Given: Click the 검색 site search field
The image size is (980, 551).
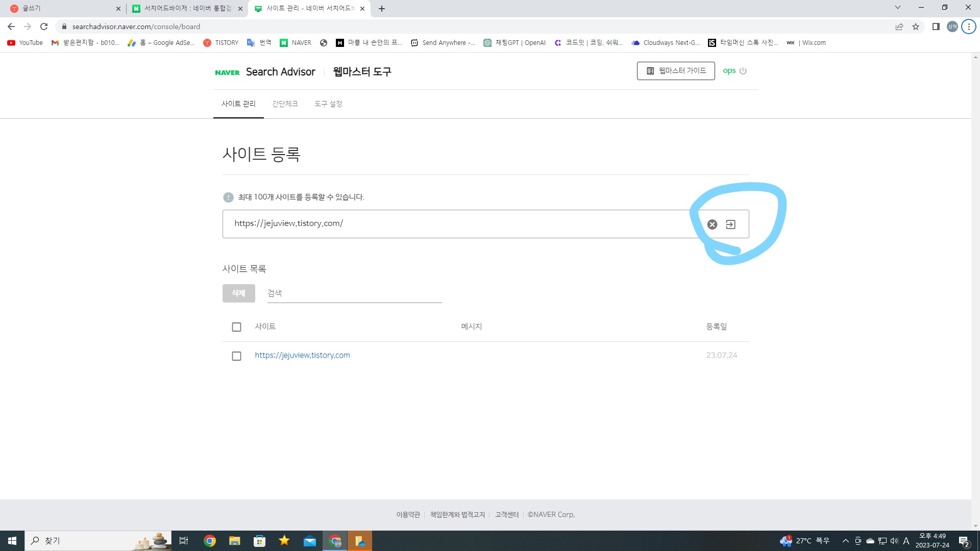Looking at the screenshot, I should click(x=354, y=293).
